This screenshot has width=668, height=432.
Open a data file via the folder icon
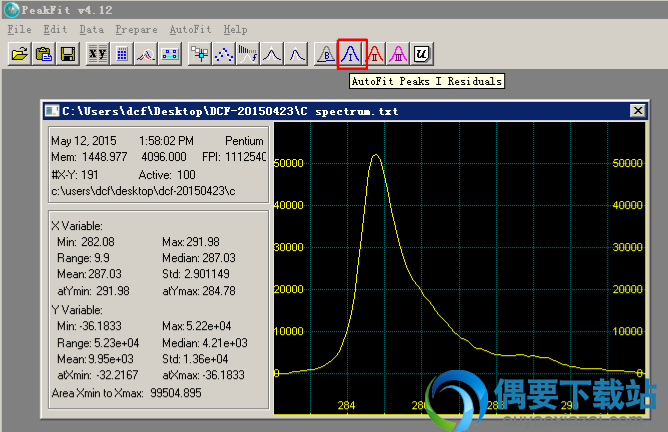tap(19, 54)
